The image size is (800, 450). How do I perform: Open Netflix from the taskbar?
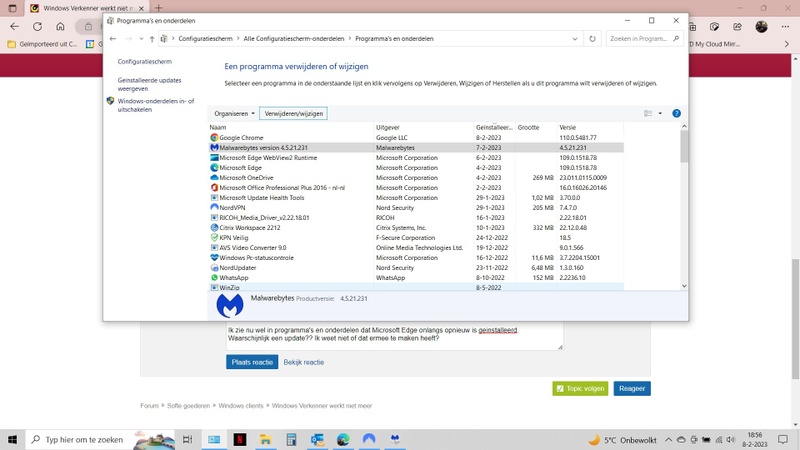[x=240, y=439]
